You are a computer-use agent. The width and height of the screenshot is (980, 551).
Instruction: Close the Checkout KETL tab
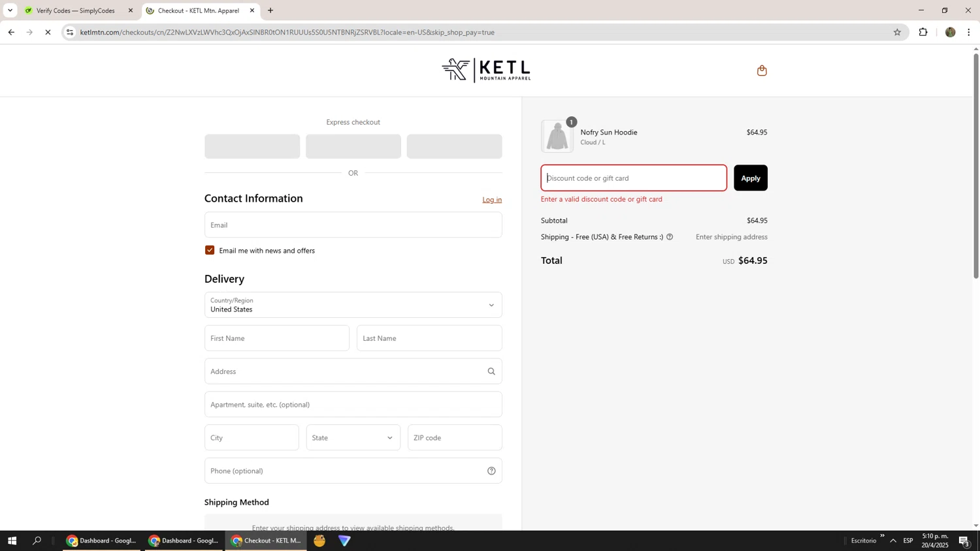252,10
